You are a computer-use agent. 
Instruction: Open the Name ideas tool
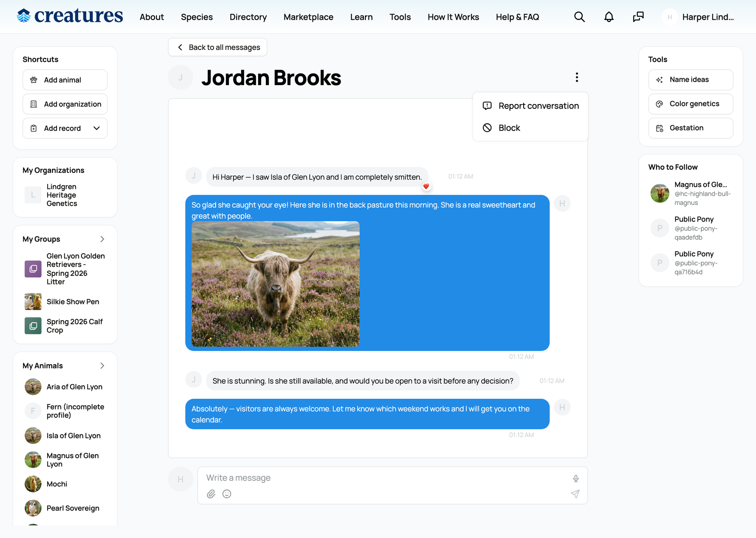(691, 79)
